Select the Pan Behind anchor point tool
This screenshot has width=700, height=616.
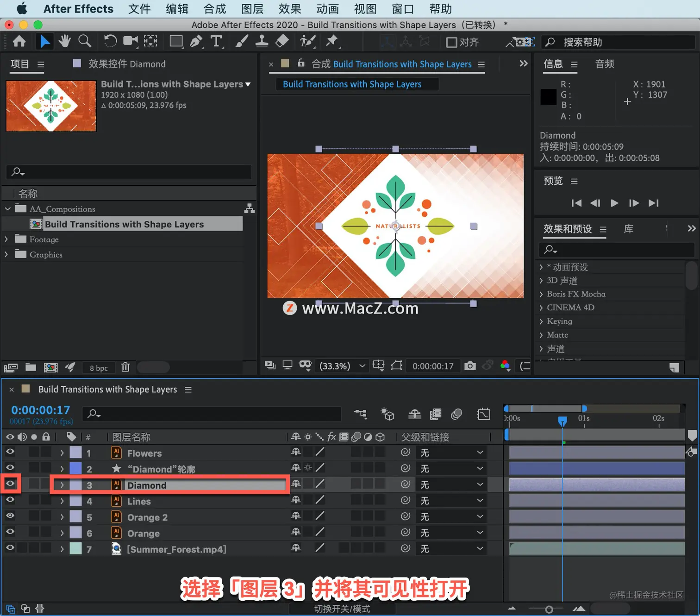(x=150, y=41)
